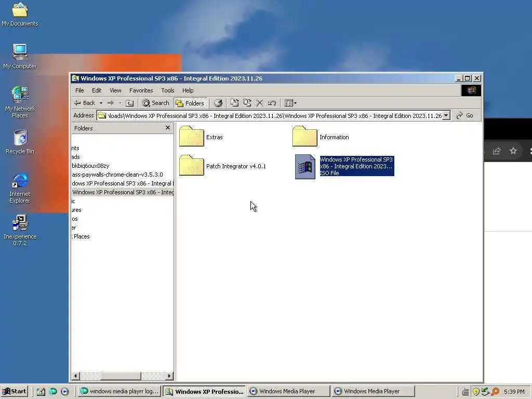This screenshot has width=532, height=399.
Task: Switch to second Windows Media Player taskbar button
Action: [373, 391]
